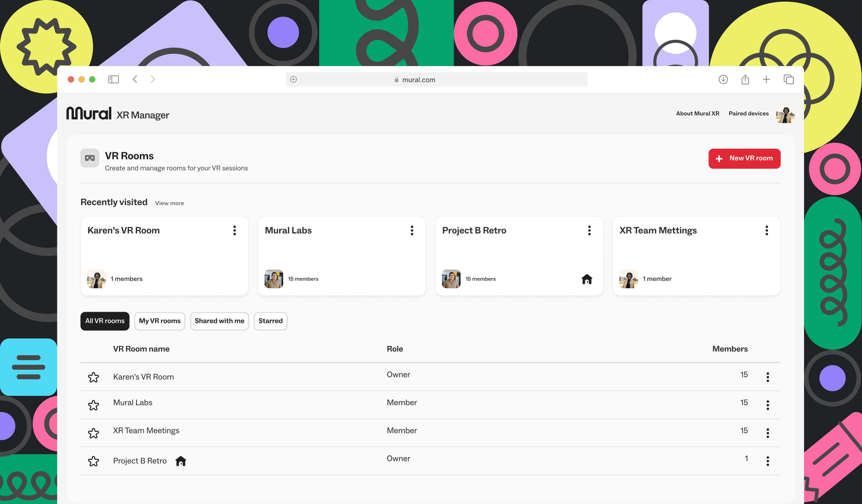Open more options for Project B Retro row

[768, 461]
